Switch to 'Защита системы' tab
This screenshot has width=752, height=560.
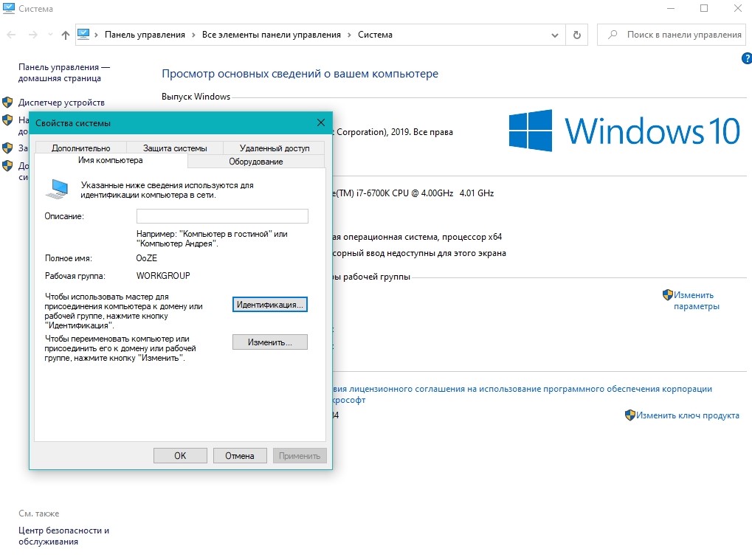click(x=175, y=148)
